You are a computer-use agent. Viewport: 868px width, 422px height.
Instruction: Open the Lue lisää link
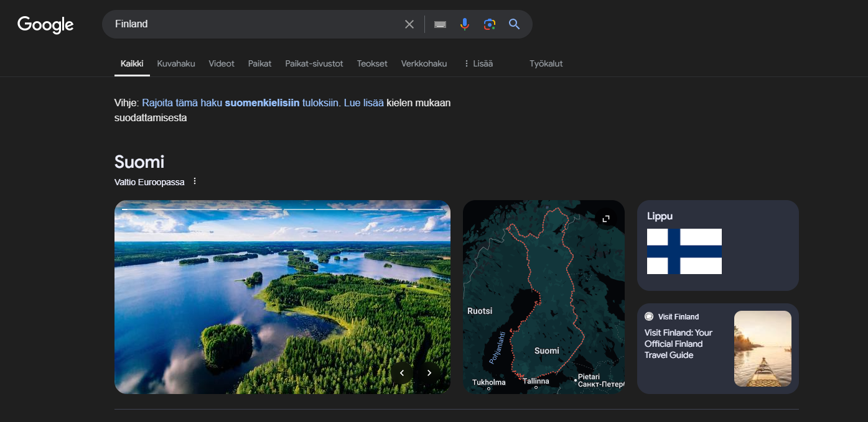364,103
